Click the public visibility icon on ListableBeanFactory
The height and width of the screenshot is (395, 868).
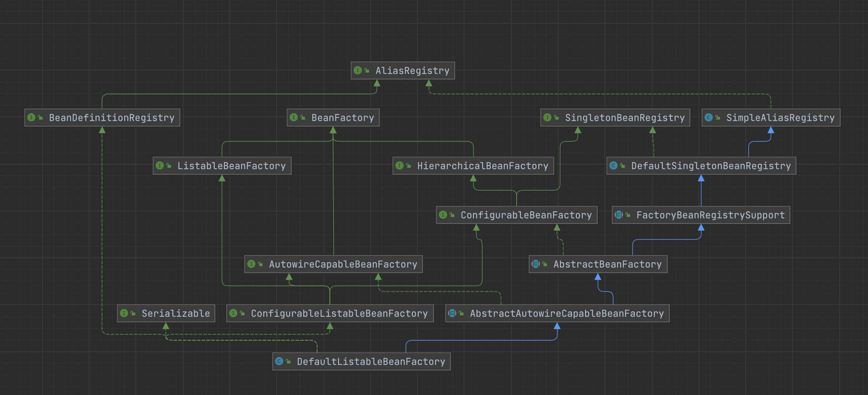point(169,166)
